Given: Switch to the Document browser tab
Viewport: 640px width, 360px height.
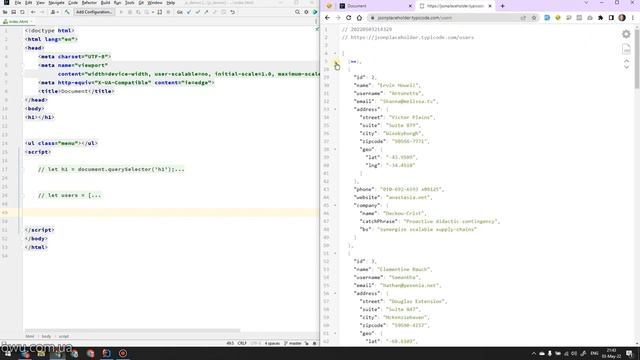Looking at the screenshot, I should pos(376,6).
